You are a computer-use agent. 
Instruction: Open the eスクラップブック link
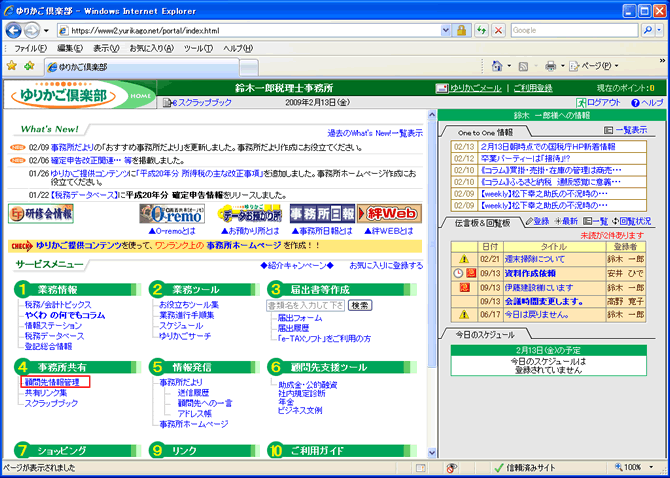point(197,103)
